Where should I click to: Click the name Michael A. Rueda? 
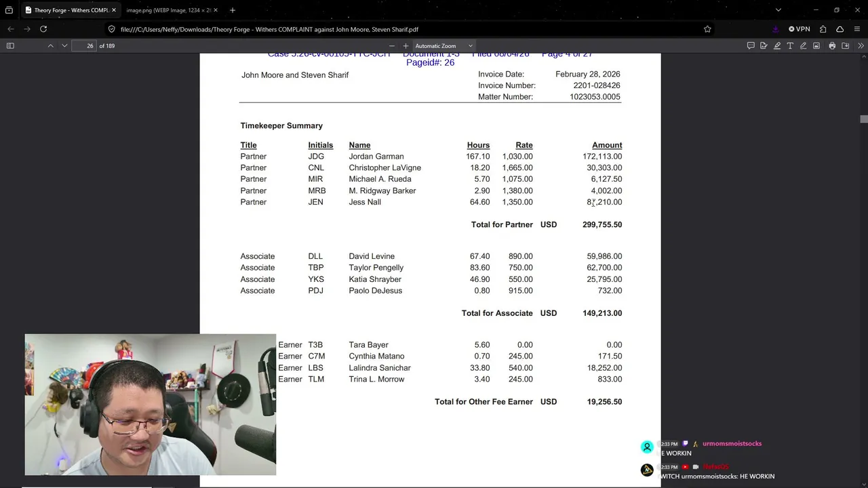coord(380,179)
